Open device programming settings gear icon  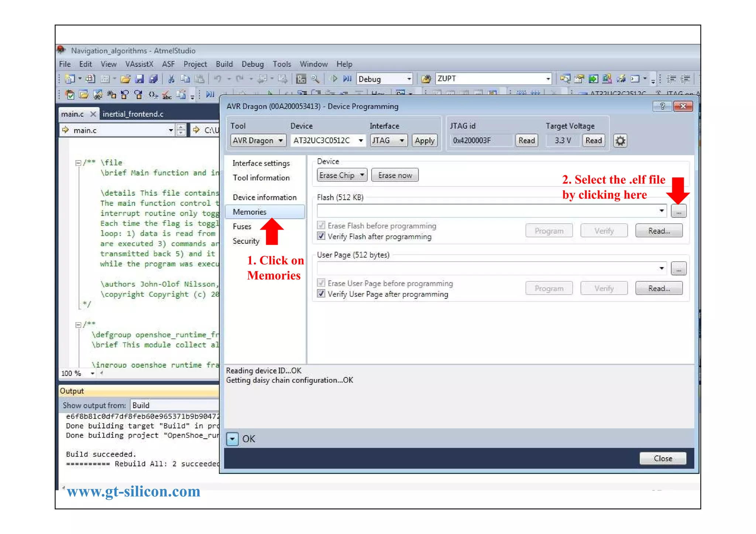pyautogui.click(x=620, y=141)
